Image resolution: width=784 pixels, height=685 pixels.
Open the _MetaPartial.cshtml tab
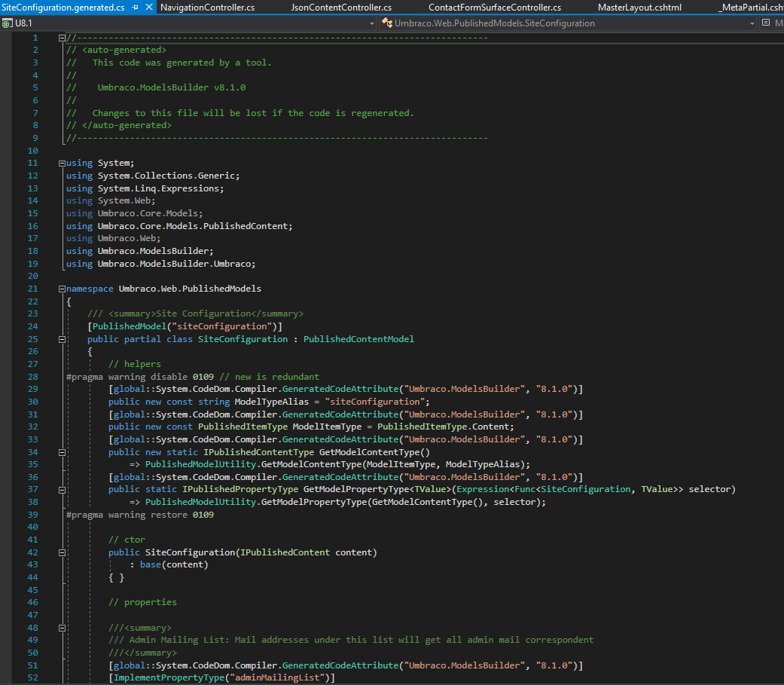click(751, 8)
